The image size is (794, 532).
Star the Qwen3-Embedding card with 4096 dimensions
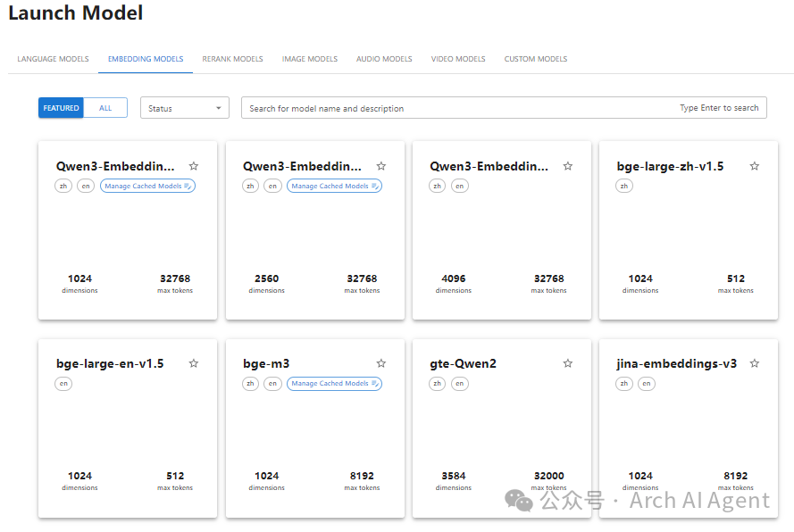pos(568,166)
